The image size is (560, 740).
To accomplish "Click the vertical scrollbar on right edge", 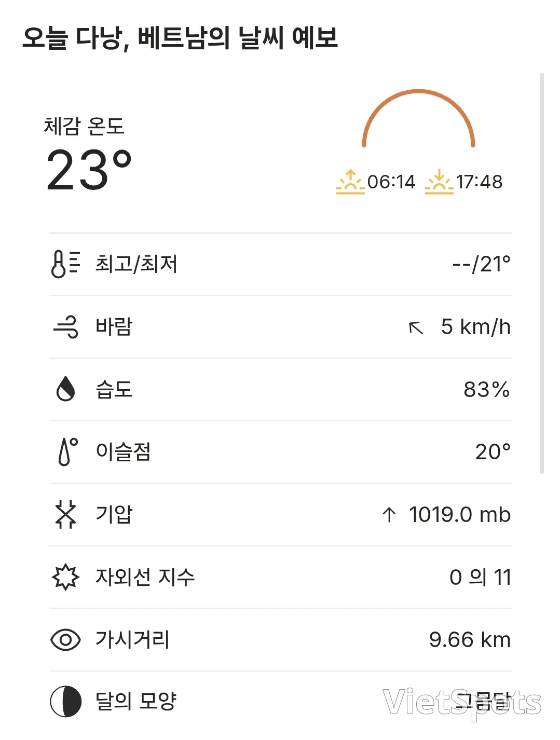I will point(542,273).
